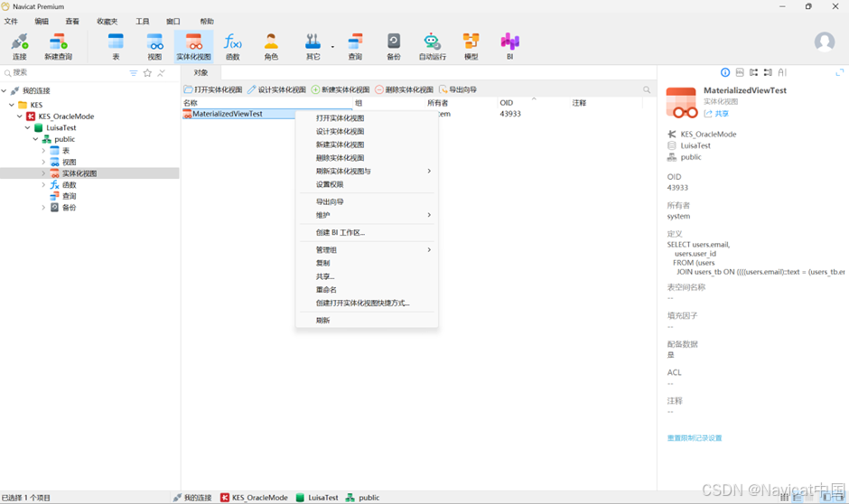
Task: Open the 备份 (Backup) toolbar icon
Action: pyautogui.click(x=394, y=47)
